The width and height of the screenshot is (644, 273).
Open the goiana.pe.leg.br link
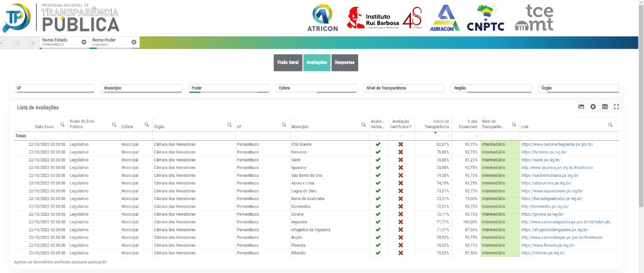click(x=542, y=214)
